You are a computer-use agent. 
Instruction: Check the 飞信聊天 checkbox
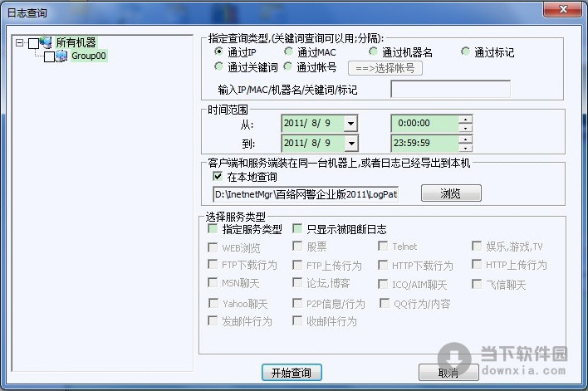click(477, 284)
